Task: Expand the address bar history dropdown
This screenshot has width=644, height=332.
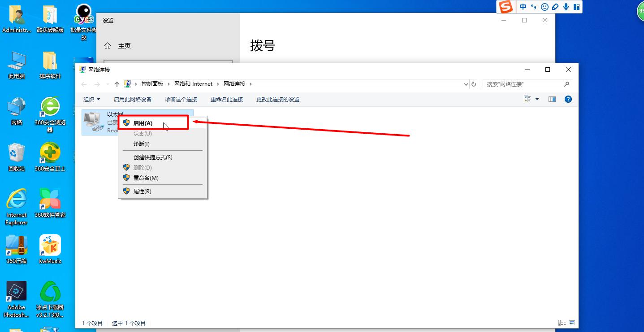Action: tap(466, 84)
